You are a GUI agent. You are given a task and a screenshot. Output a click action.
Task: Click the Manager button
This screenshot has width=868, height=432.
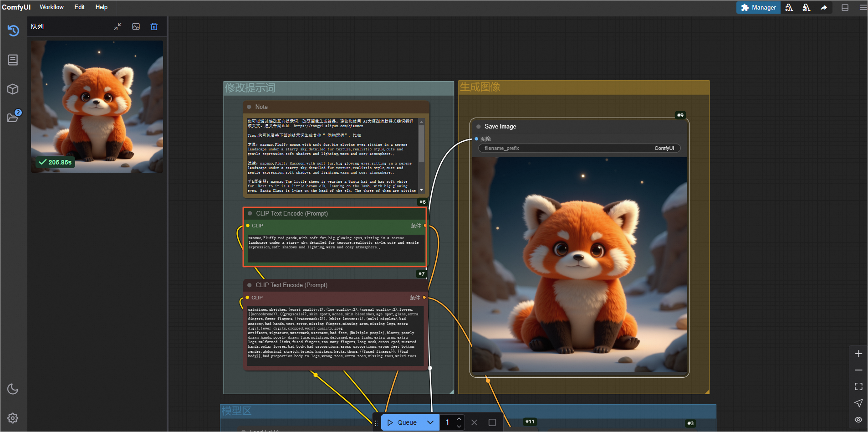pyautogui.click(x=758, y=7)
